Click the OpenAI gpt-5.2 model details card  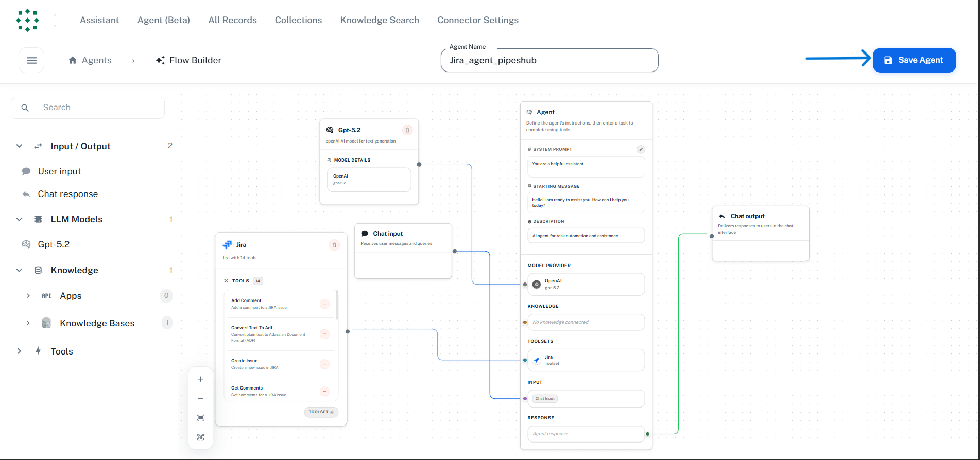pyautogui.click(x=369, y=180)
